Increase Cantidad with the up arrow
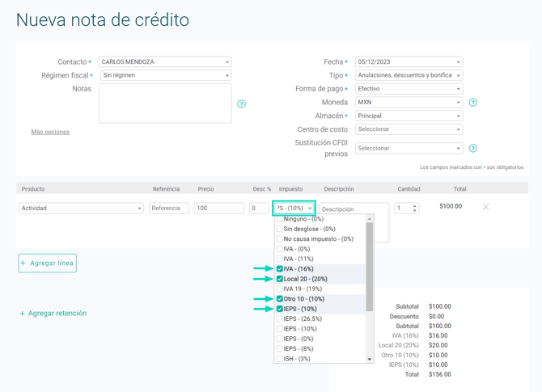542x392 pixels. click(415, 205)
